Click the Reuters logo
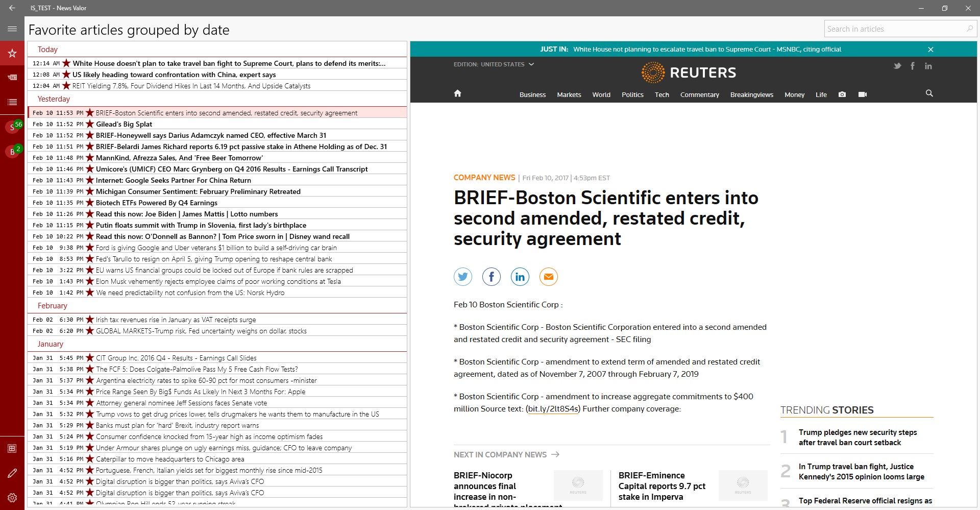Viewport: 980px width, 510px height. 689,72
